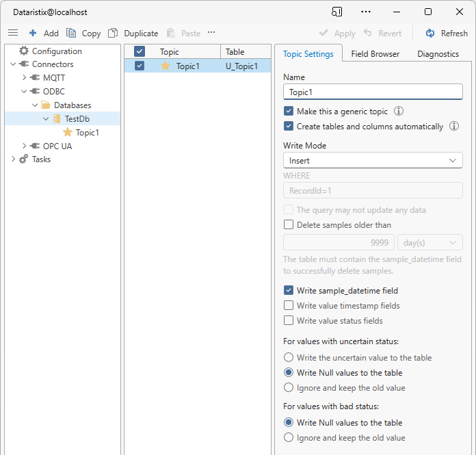
Task: Open the Write Mode dropdown
Action: point(373,161)
